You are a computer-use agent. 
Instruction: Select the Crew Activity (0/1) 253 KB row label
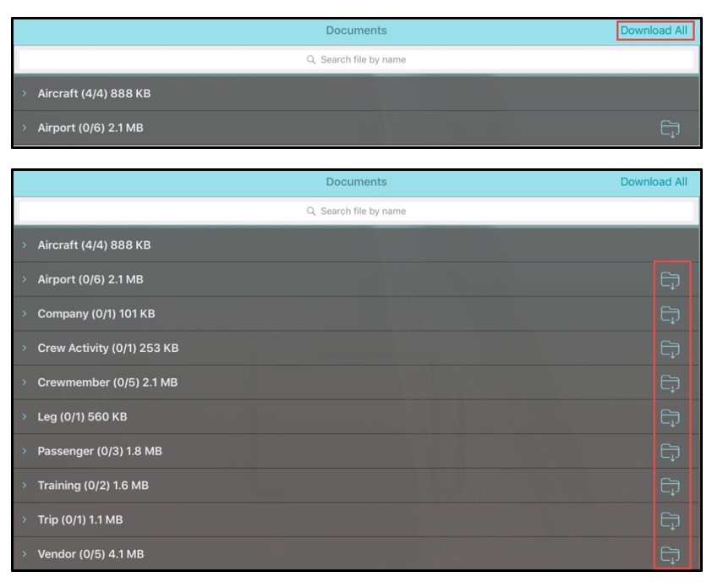pyautogui.click(x=107, y=349)
